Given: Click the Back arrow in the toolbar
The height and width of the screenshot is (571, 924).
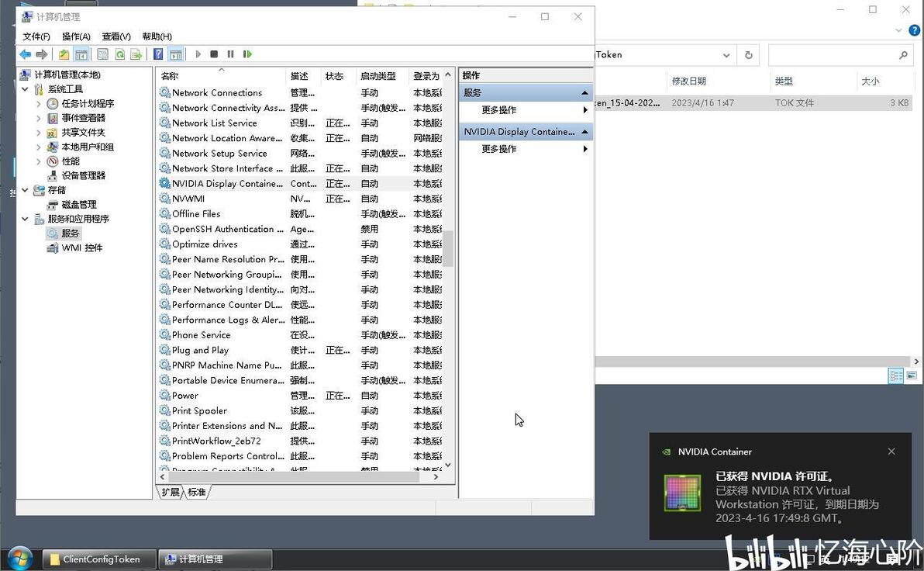Looking at the screenshot, I should [25, 54].
